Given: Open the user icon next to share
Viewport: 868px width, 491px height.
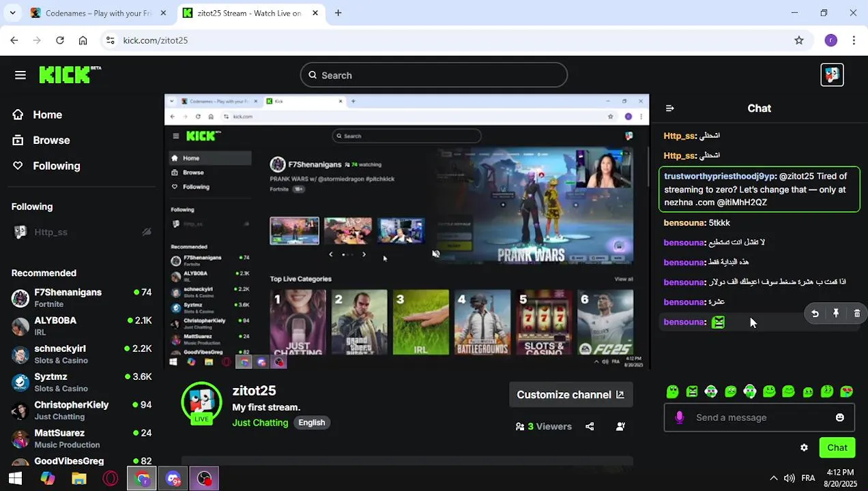Looking at the screenshot, I should 620,426.
